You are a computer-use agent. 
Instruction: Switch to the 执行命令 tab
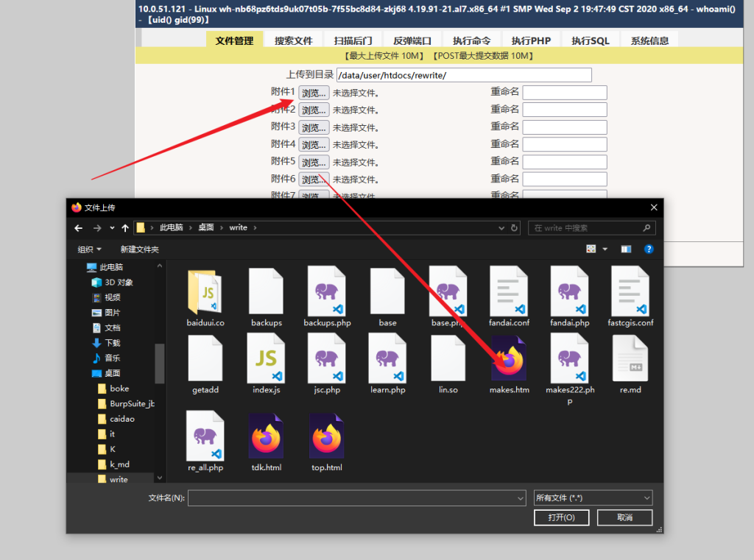tap(471, 40)
